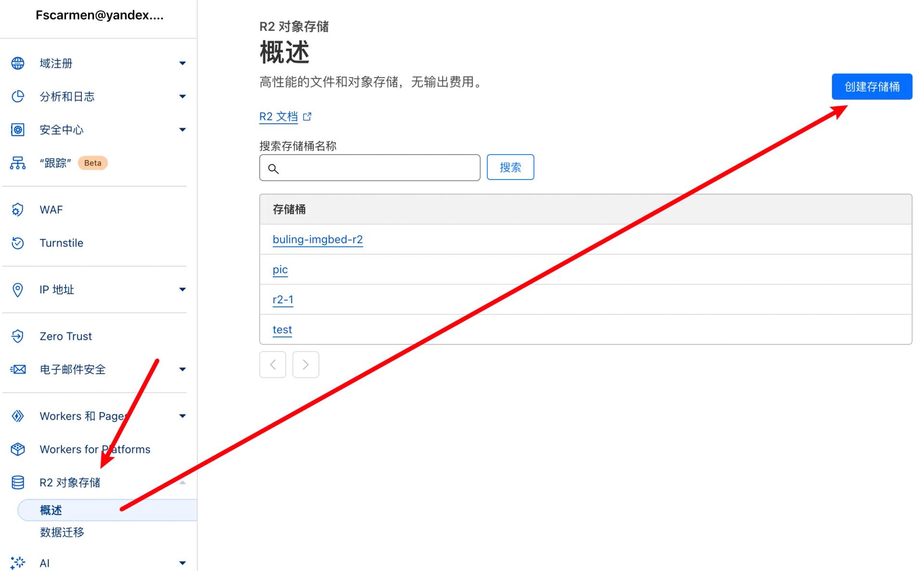Viewport: 924px width, 571px height.
Task: Open the 分析和日志 menu item
Action: (67, 96)
